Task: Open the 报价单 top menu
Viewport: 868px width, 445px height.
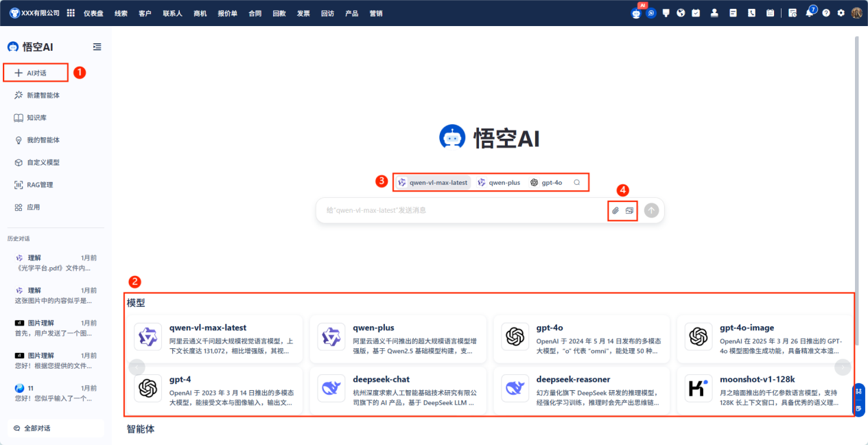Action: click(228, 13)
